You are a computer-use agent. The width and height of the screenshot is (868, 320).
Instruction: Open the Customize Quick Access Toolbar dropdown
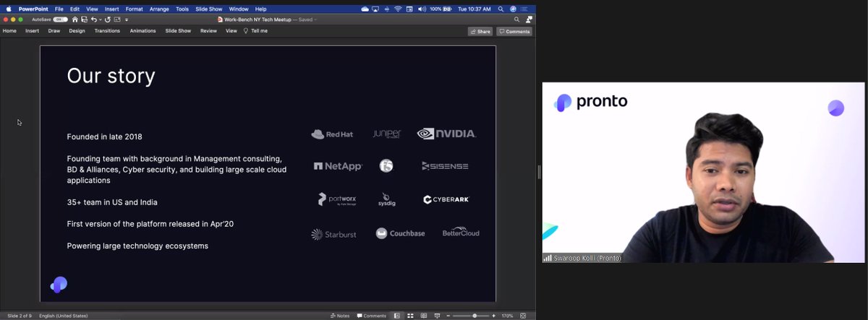click(x=127, y=20)
